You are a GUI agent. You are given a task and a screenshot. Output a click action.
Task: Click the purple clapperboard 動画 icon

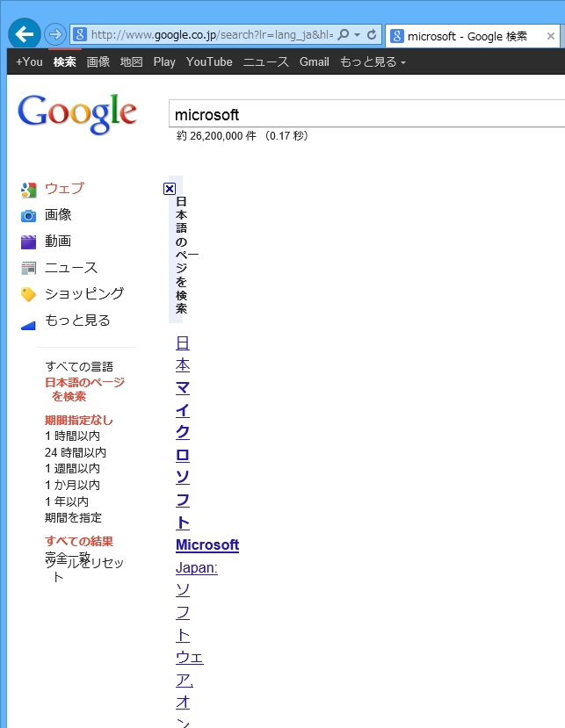(x=28, y=241)
